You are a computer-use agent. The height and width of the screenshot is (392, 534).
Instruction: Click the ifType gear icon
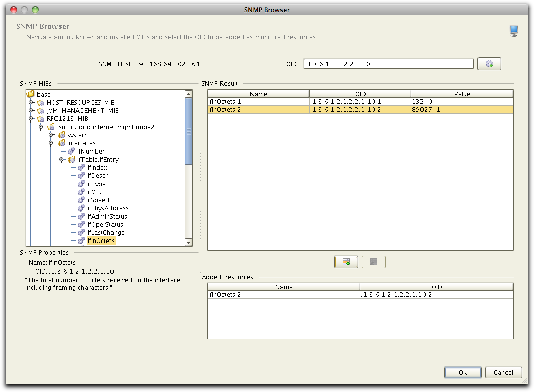click(81, 184)
